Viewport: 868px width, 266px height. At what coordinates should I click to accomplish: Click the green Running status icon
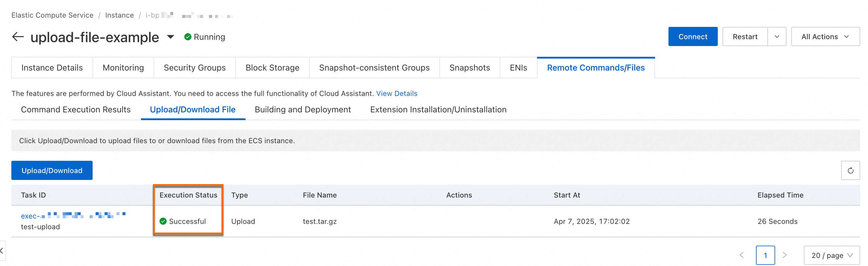pos(188,37)
